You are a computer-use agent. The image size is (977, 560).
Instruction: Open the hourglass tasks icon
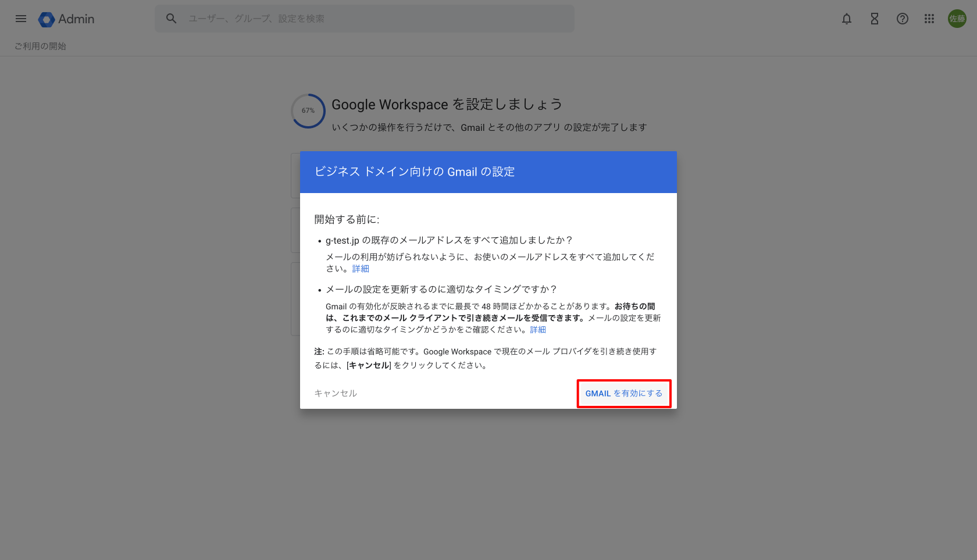[x=875, y=19]
